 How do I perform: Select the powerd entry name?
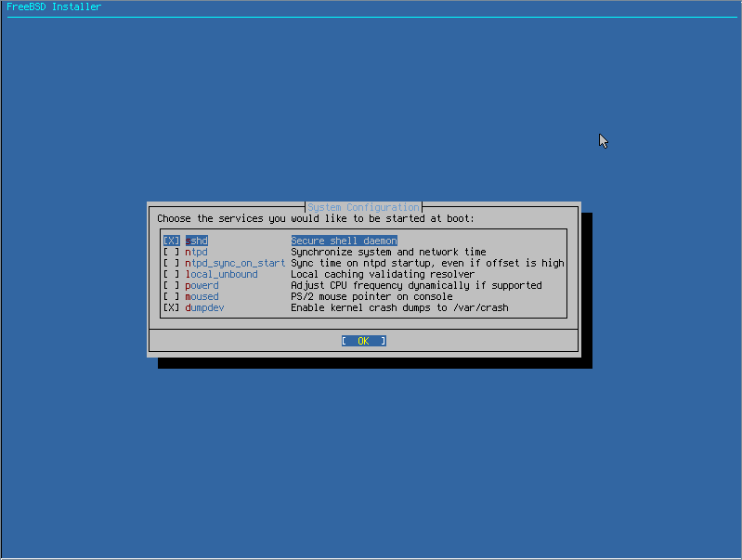202,285
